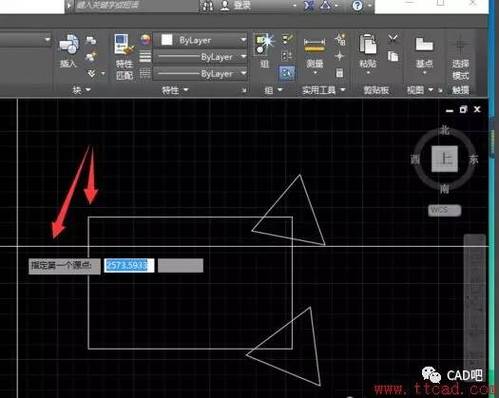Open the lineweight ByLayer dropdown
The width and height of the screenshot is (499, 398).
(x=244, y=56)
